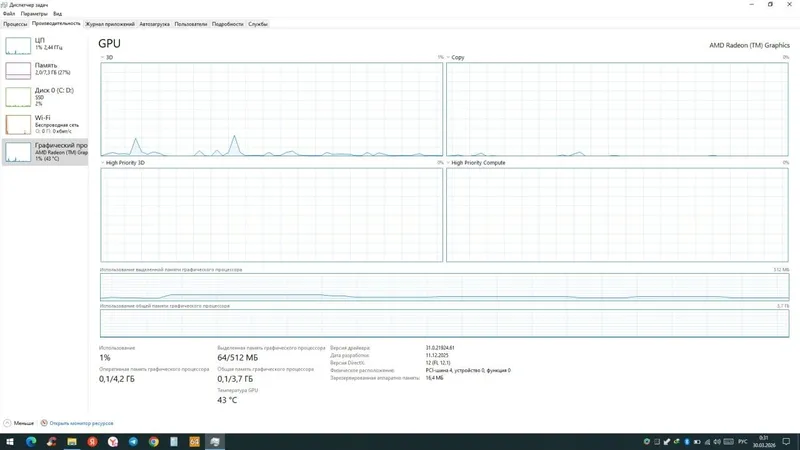Open the notification center icon

[x=786, y=442]
